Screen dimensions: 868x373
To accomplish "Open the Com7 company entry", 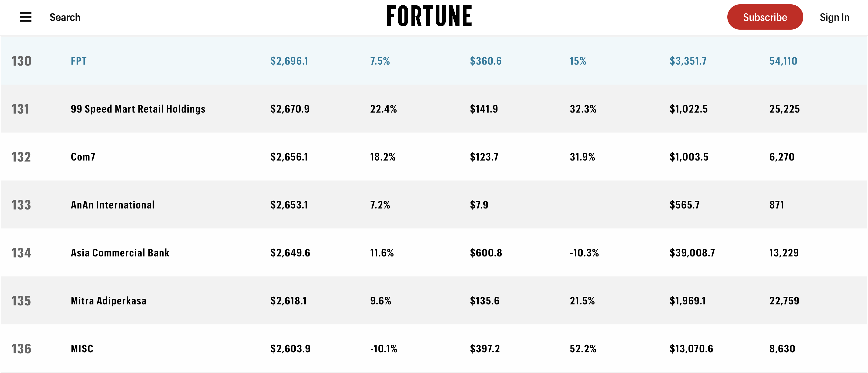I will [x=83, y=157].
